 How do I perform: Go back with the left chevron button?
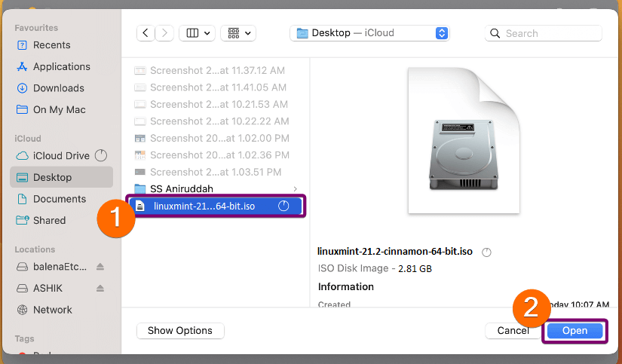[146, 33]
